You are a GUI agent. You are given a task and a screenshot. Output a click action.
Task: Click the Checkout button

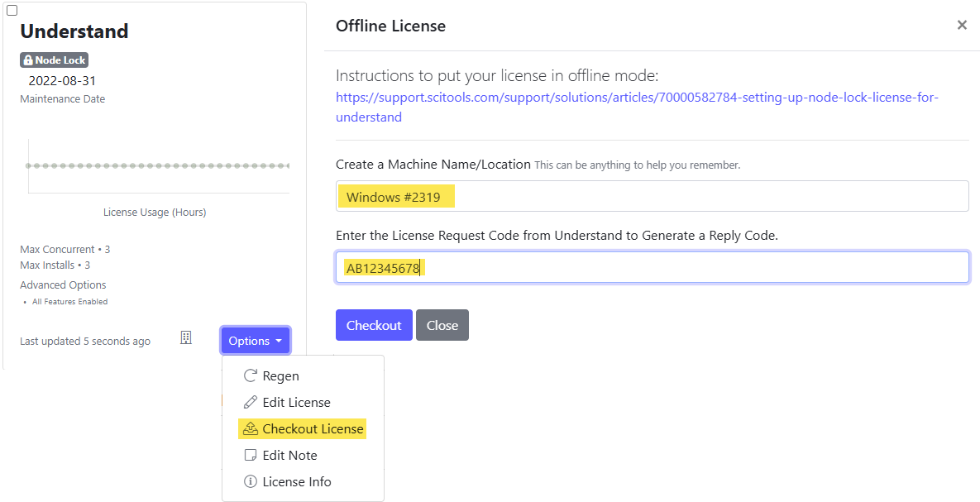(374, 325)
